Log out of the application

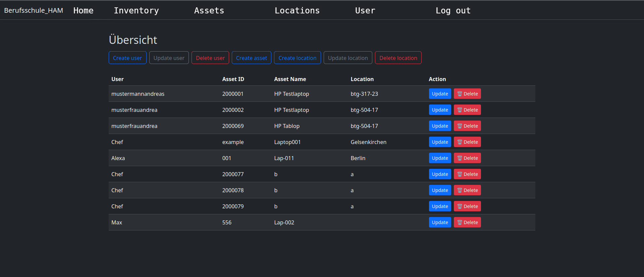(453, 11)
